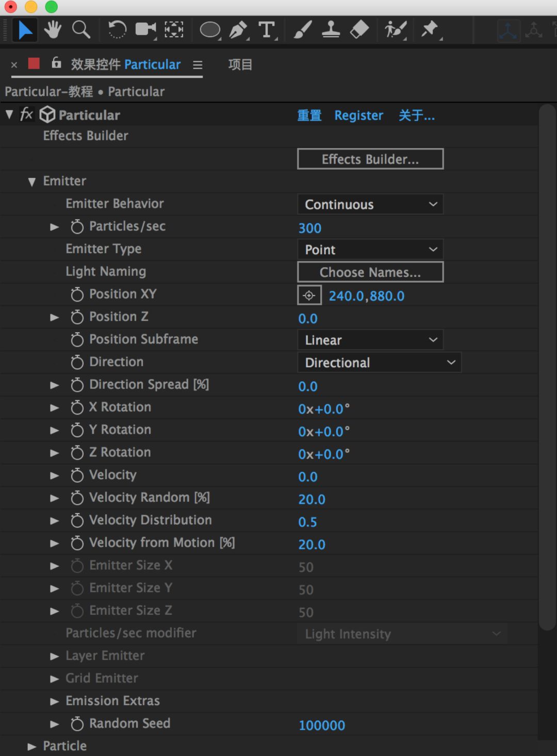This screenshot has height=756, width=557.
Task: Expand the Emission Extras group
Action: (54, 702)
